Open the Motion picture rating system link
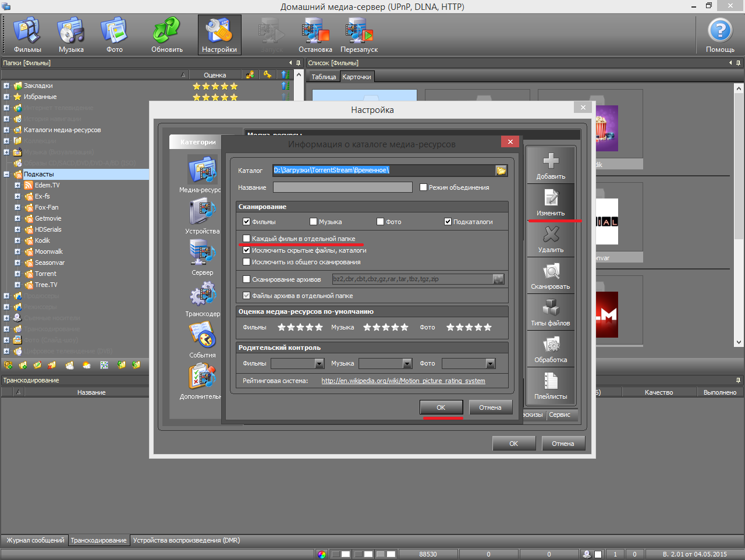 coord(403,381)
